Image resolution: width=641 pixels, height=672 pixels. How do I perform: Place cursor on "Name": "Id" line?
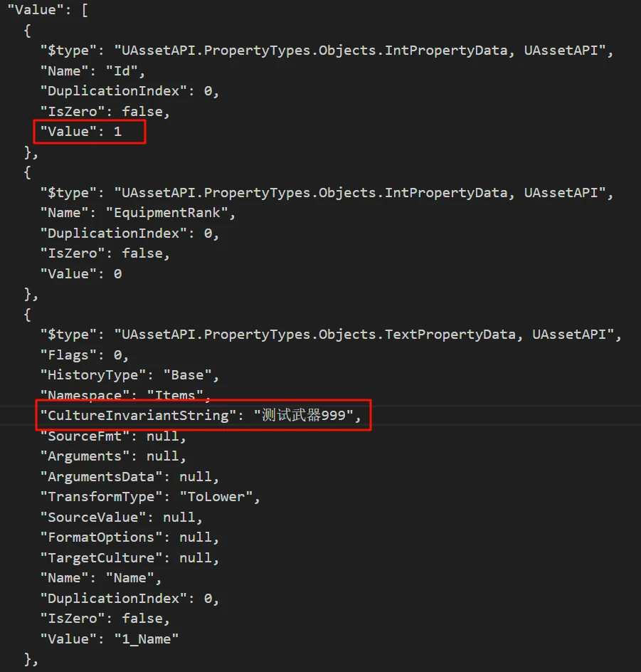point(92,70)
